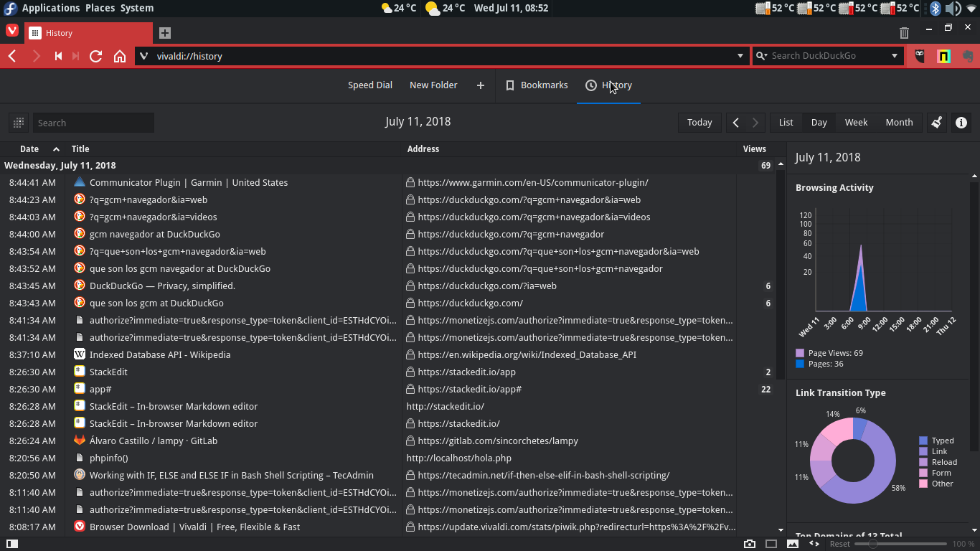Open the Indexed Database API Wikipedia entry
Image resolution: width=980 pixels, height=551 pixels.
[160, 354]
